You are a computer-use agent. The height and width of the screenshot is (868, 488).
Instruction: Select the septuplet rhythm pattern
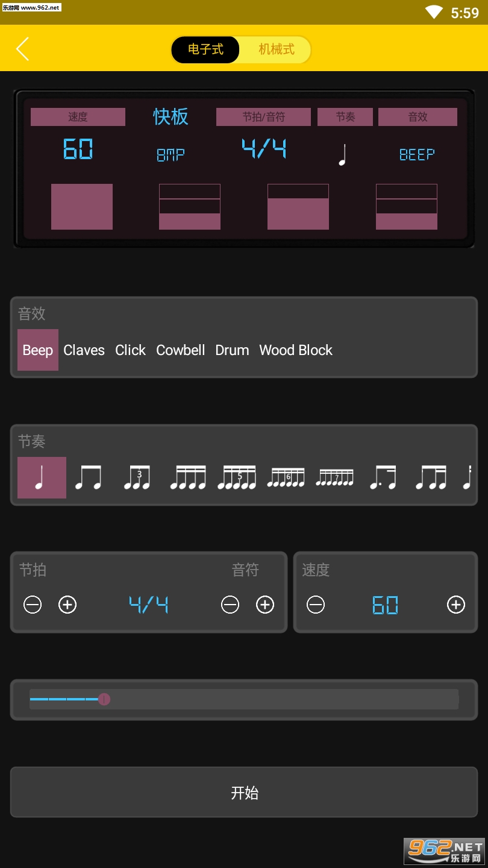click(335, 477)
